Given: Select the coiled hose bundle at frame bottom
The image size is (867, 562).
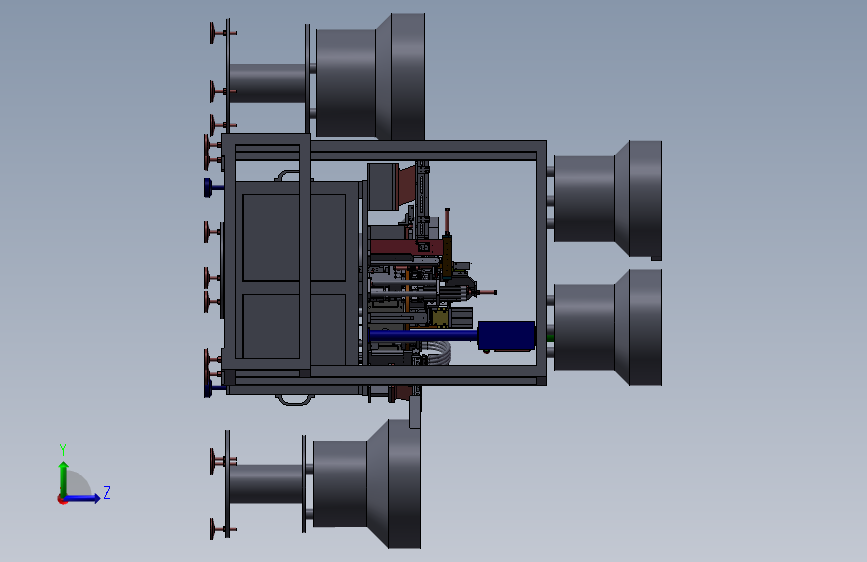Looking at the screenshot, I should pyautogui.click(x=437, y=353).
